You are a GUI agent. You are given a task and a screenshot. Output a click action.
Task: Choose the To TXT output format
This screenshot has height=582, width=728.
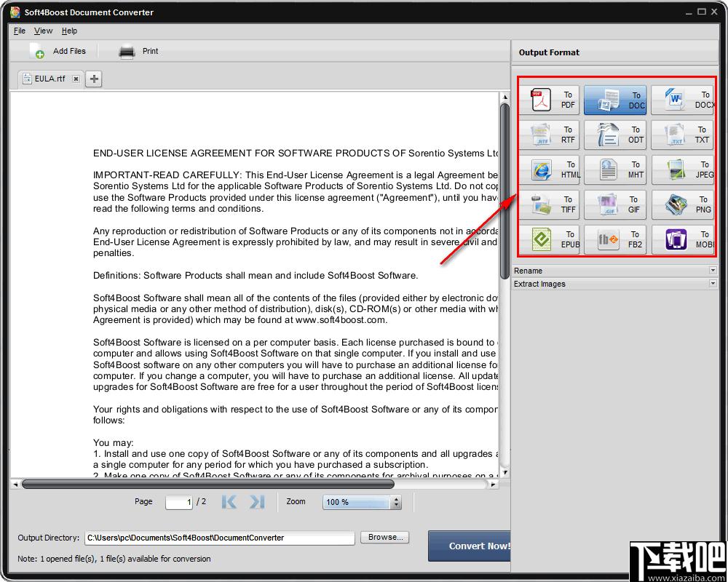(683, 135)
